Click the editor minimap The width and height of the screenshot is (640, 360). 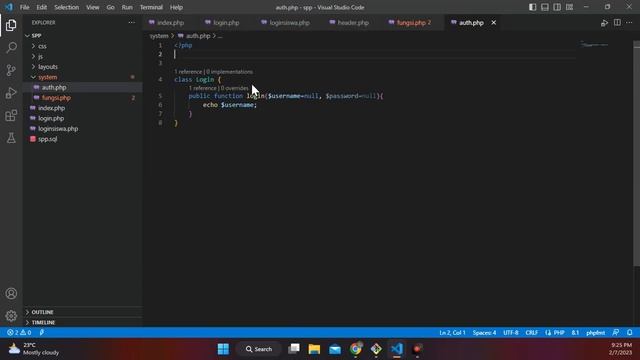(x=594, y=44)
